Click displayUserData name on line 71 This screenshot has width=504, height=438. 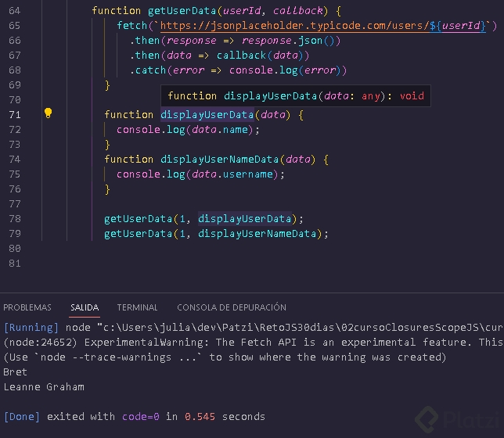point(207,115)
